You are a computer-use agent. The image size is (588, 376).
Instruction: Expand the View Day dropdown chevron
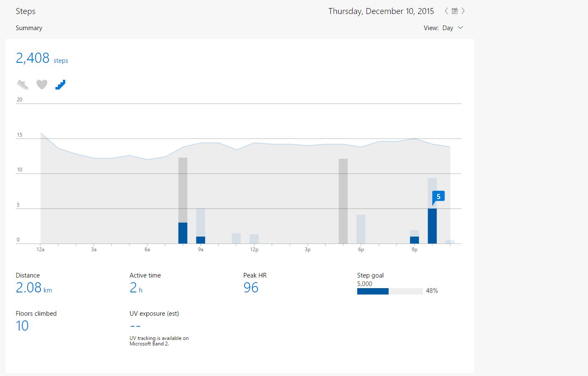(460, 28)
